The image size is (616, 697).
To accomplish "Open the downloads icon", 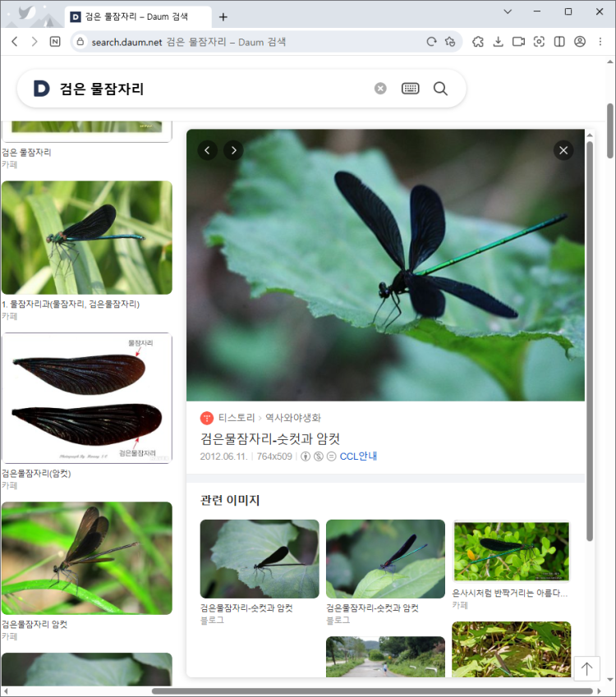I will point(498,42).
